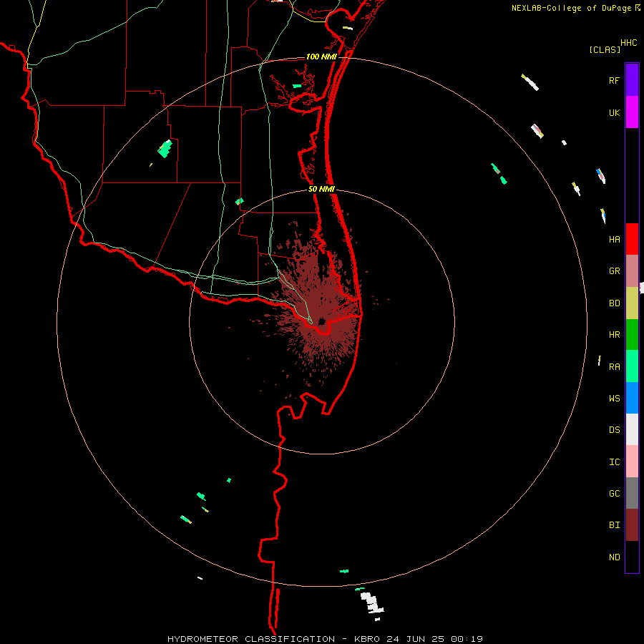Click the 'UK' legend label
The width and height of the screenshot is (644, 644).
point(614,113)
